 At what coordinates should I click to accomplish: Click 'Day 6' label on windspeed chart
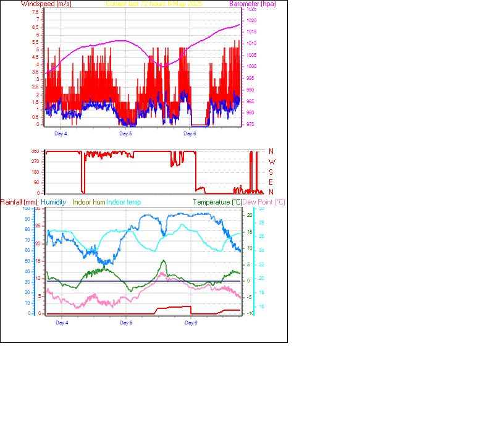pos(190,133)
